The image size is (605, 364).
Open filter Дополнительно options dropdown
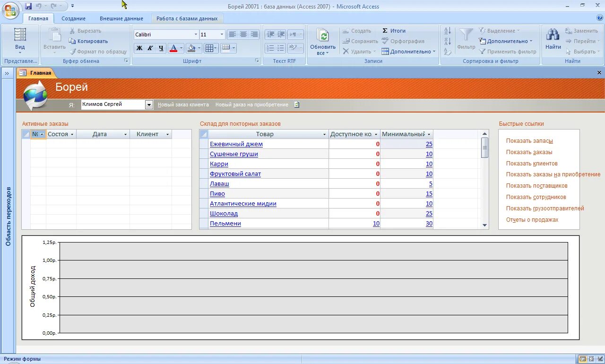point(506,41)
